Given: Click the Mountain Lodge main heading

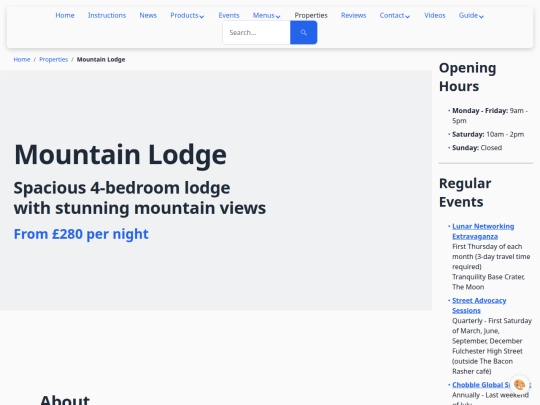Looking at the screenshot, I should click(120, 155).
